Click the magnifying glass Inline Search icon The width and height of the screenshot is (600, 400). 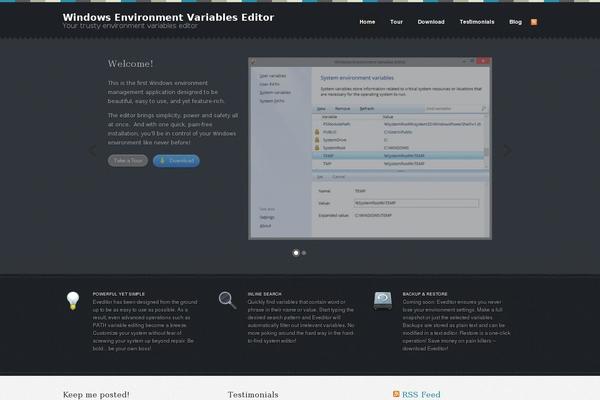click(x=227, y=300)
